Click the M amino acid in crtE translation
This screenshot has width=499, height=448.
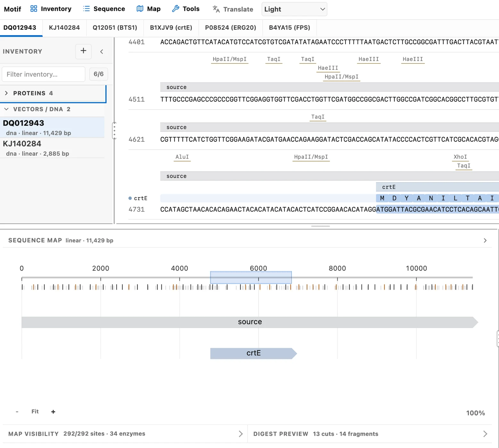382,198
